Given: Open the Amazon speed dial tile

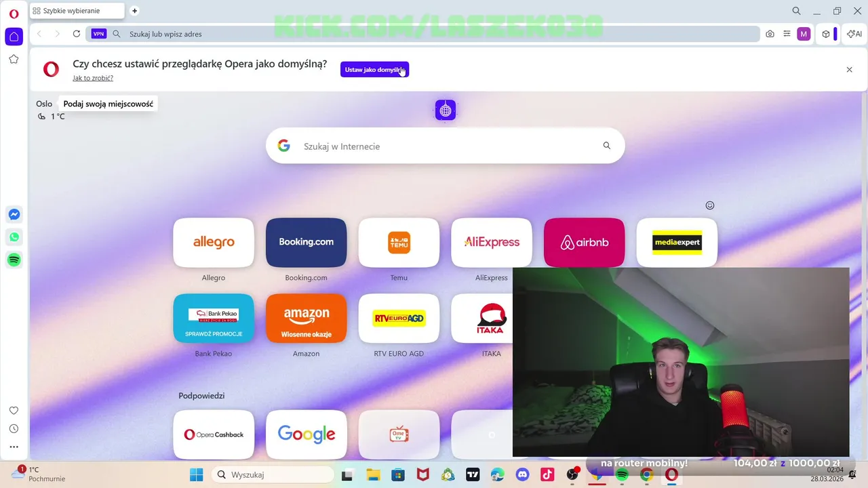Looking at the screenshot, I should tap(307, 319).
